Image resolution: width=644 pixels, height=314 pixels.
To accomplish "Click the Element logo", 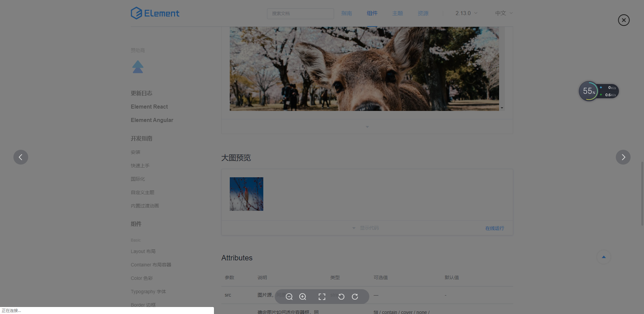I will click(x=155, y=13).
